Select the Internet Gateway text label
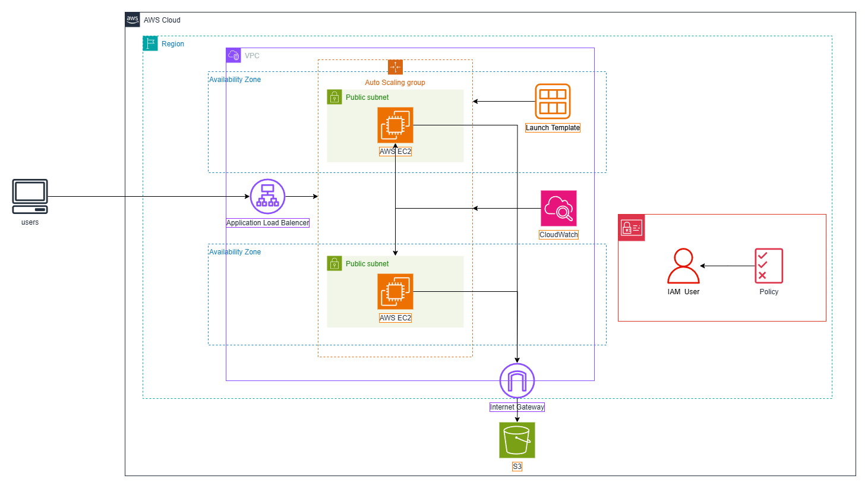Image resolution: width=868 pixels, height=488 pixels. (517, 407)
